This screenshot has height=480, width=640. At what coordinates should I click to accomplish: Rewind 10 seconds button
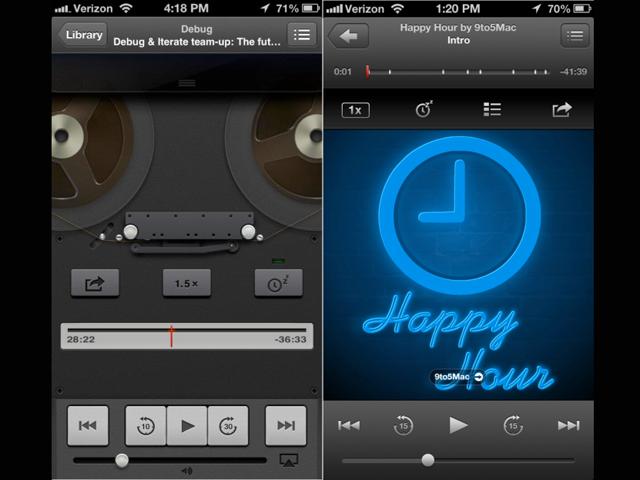pos(145,426)
